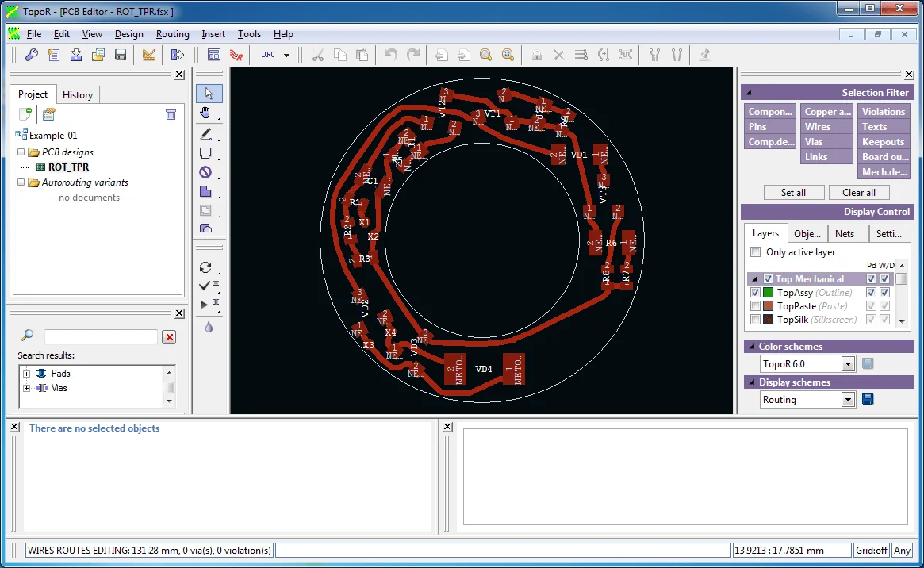Viewport: 924px width, 568px height.
Task: Open the Tools menu
Action: tap(249, 34)
